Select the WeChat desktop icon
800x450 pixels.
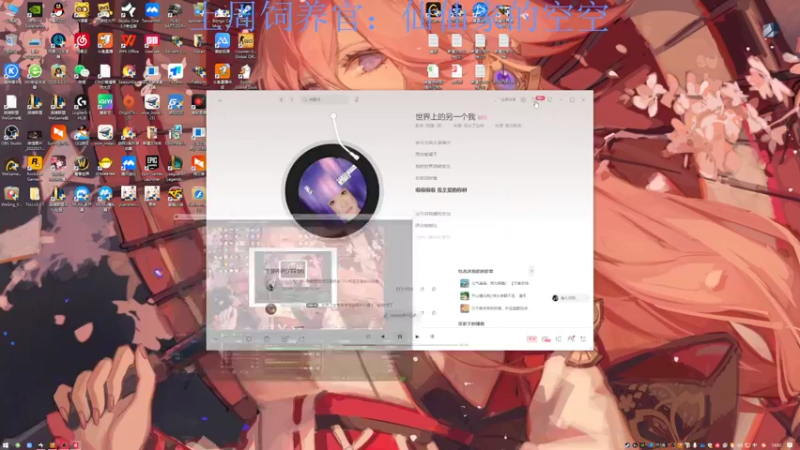(x=82, y=74)
